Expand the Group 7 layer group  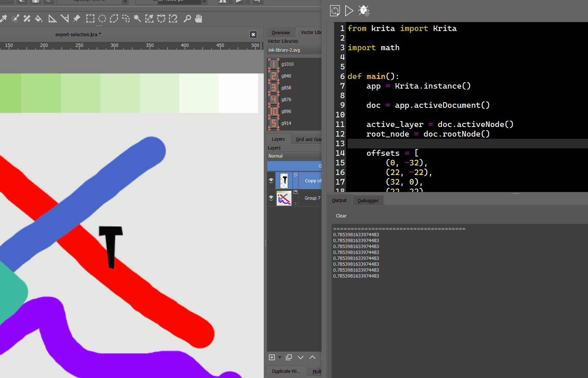coord(295,203)
